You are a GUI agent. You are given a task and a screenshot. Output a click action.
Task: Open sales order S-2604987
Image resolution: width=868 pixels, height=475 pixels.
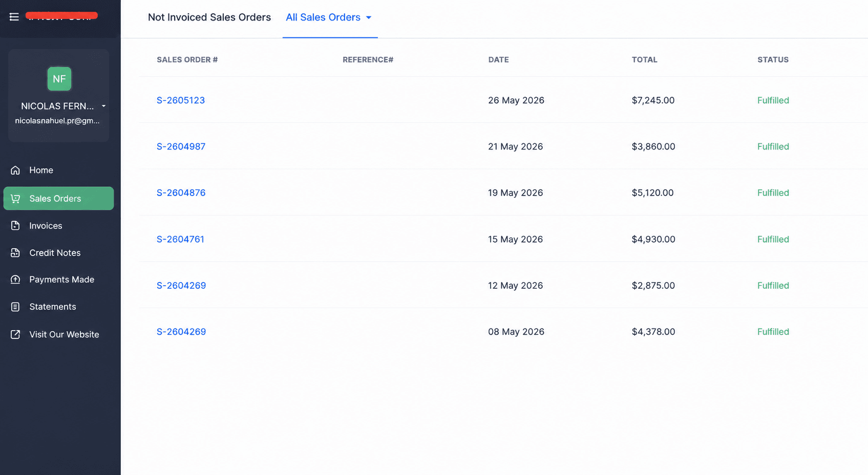pos(181,146)
